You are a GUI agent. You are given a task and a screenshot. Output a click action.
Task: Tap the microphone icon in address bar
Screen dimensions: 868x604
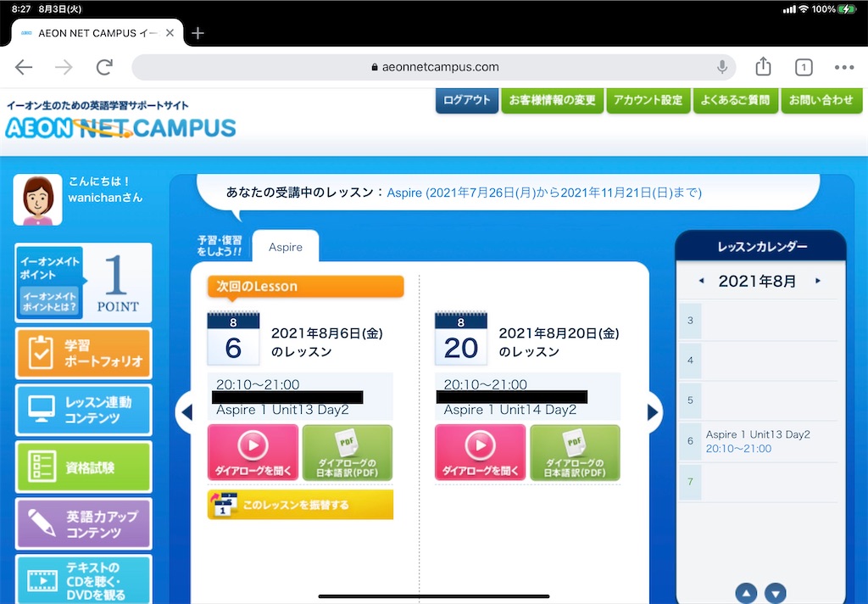click(722, 67)
